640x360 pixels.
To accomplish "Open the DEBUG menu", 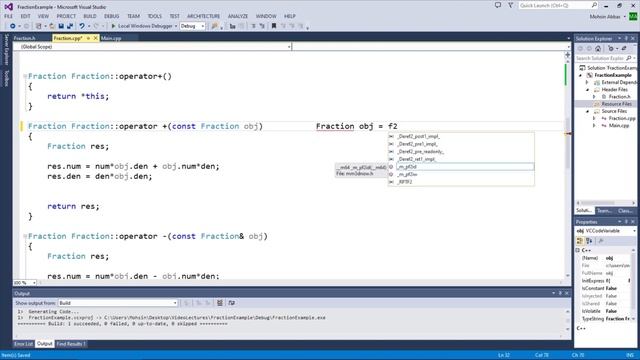I will point(111,16).
